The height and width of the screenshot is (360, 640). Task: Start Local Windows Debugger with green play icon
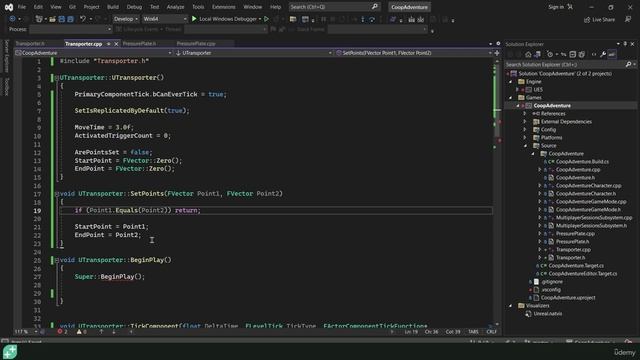[194, 19]
